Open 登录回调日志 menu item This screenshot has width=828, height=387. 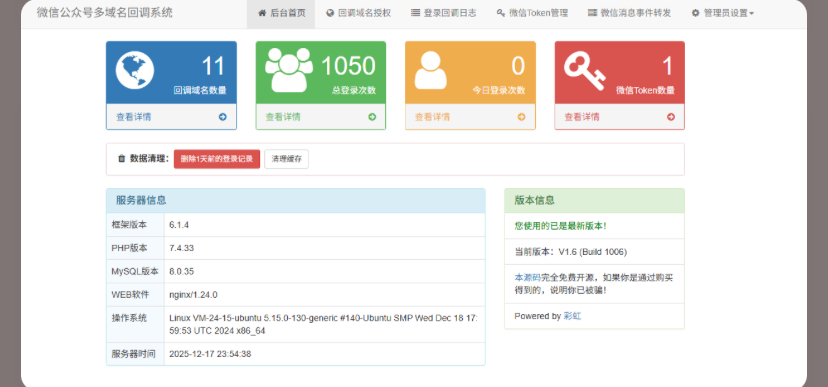coord(444,13)
